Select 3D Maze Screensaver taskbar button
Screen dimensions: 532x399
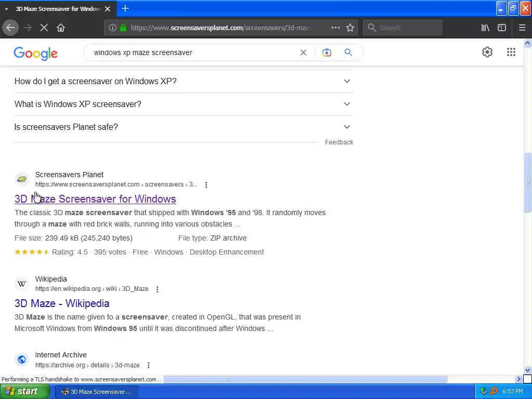(96, 392)
